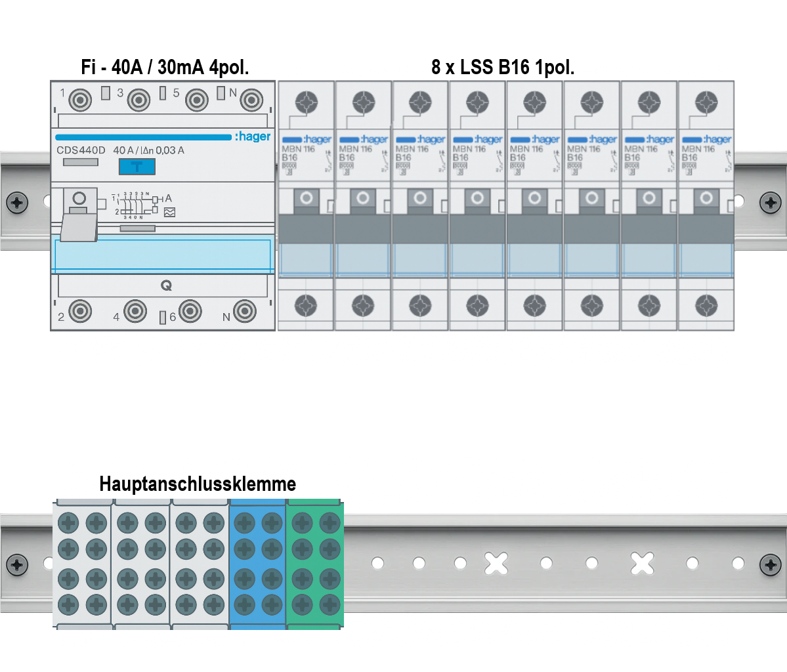This screenshot has width=787, height=672.
Task: Select the green earth terminal block
Action: tap(315, 564)
